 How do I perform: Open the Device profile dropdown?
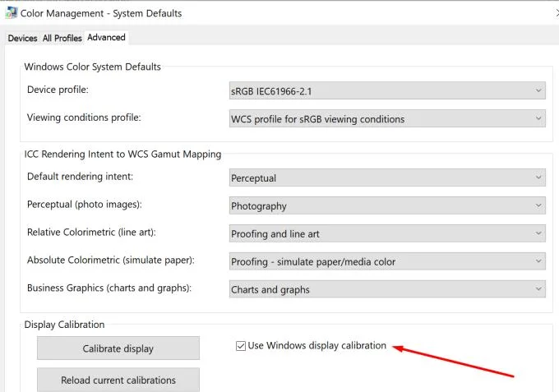click(x=387, y=90)
